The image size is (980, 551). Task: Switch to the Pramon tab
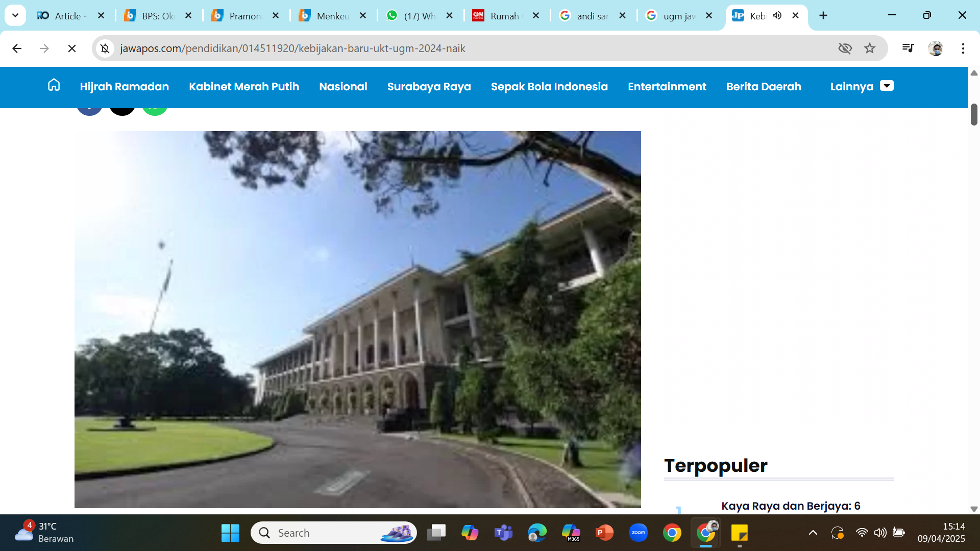(236, 16)
